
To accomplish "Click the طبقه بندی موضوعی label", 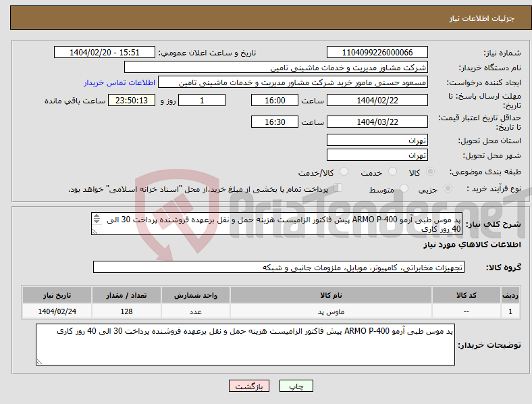I will [x=485, y=172].
